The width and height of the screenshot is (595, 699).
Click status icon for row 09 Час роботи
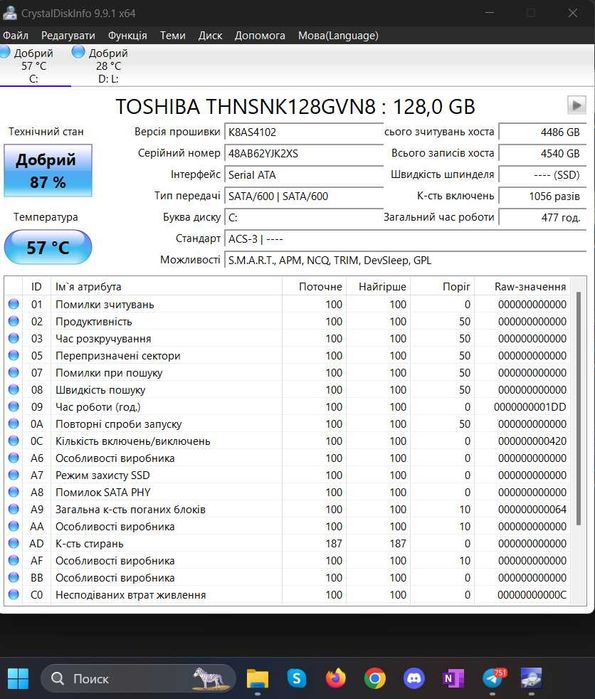(x=13, y=407)
